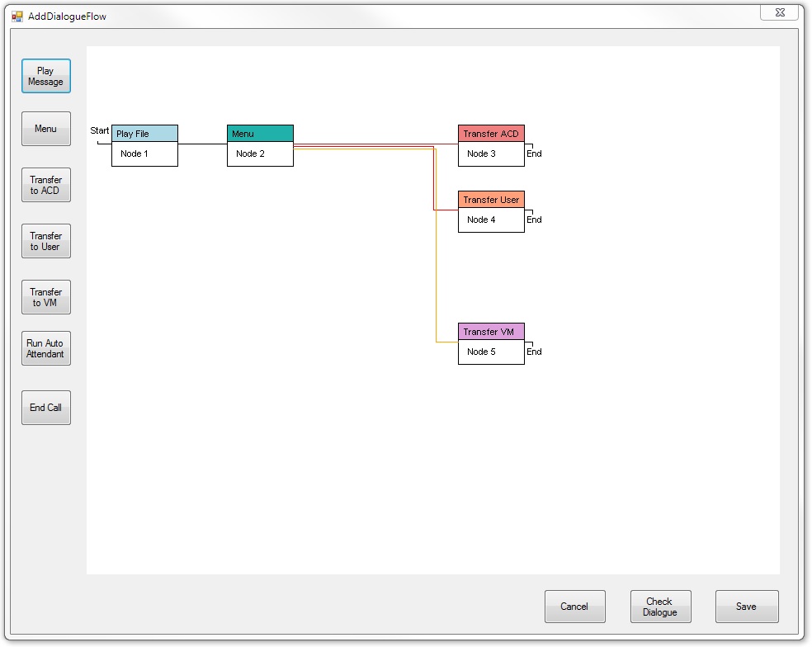This screenshot has width=812, height=647.
Task: Close the AddDialogueFlow window
Action: [779, 12]
